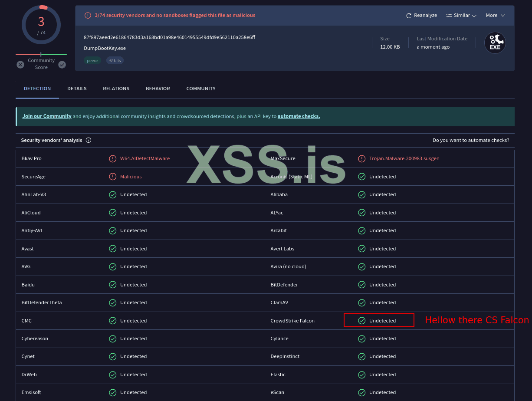Click Baidu undetected check icon
Screen dimensions: 532x401
(113, 285)
